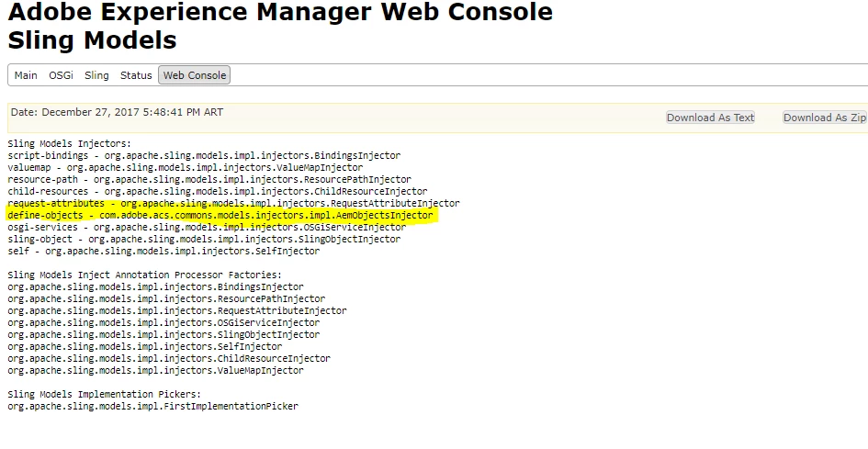The width and height of the screenshot is (868, 449).
Task: Click the date line 'December 27, 2017'
Action: pyautogui.click(x=117, y=112)
